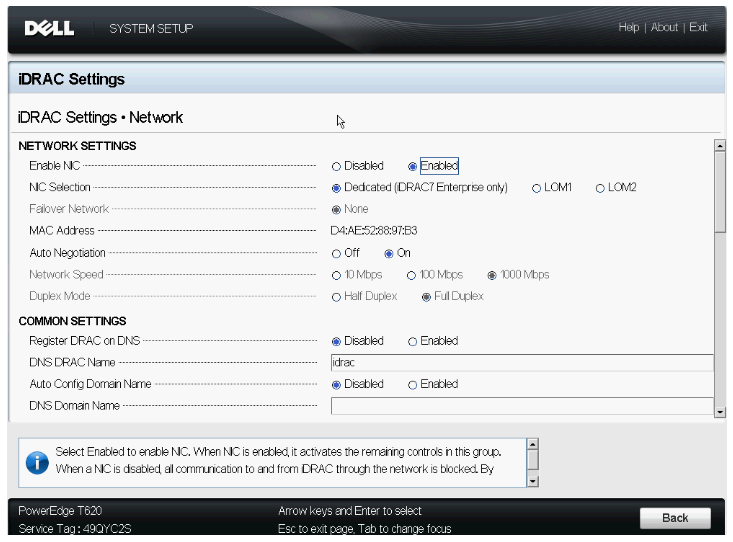
Task: Click the Failover Network label
Action: pos(69,209)
